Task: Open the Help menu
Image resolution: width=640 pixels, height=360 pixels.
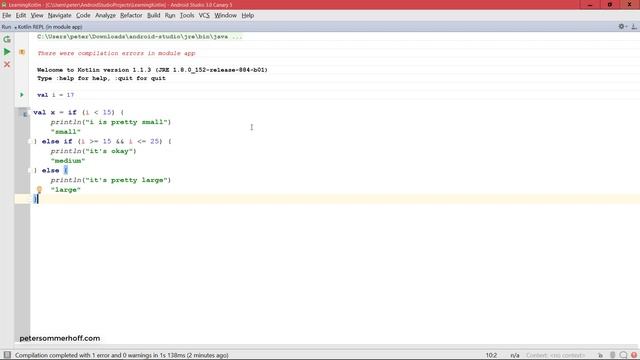Action: 248,16
